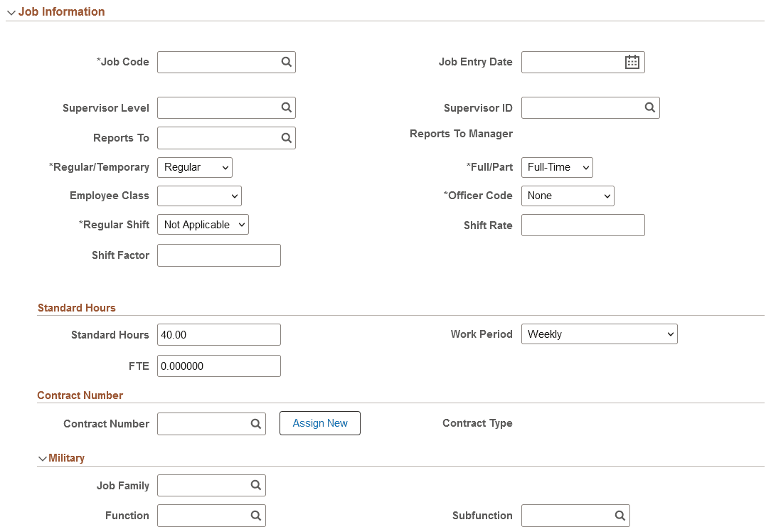
Task: Open the Reports To lookup
Action: [x=286, y=137]
